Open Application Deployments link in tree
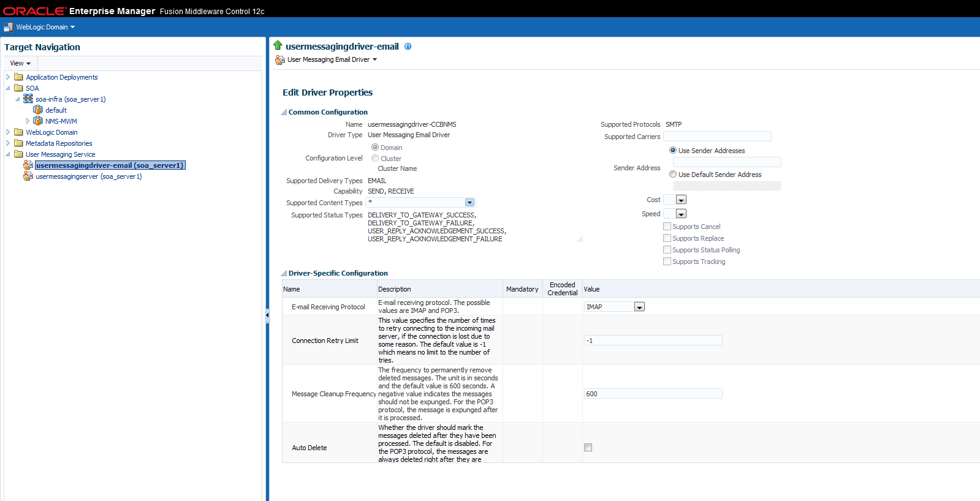This screenshot has width=980, height=501. pyautogui.click(x=62, y=77)
